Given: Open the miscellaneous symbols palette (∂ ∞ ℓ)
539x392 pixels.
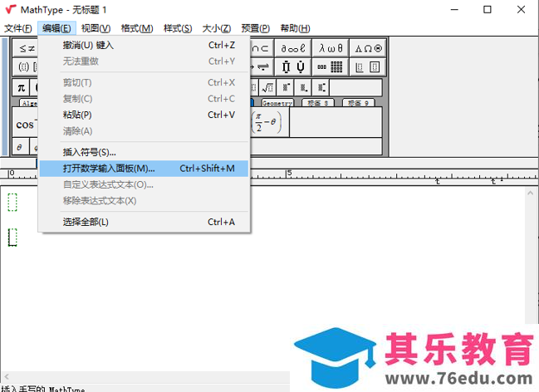Looking at the screenshot, I should click(292, 48).
